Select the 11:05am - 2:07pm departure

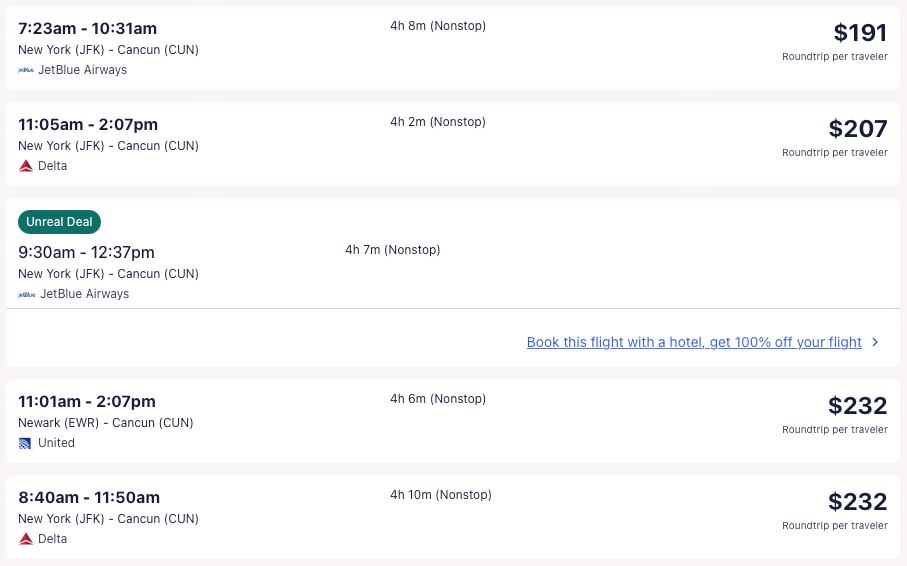pos(88,124)
